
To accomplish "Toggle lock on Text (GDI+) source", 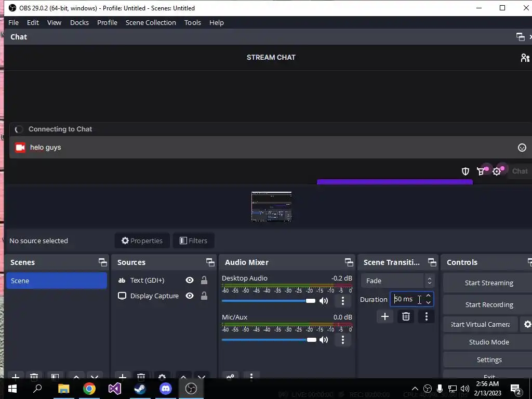I will click(x=204, y=280).
